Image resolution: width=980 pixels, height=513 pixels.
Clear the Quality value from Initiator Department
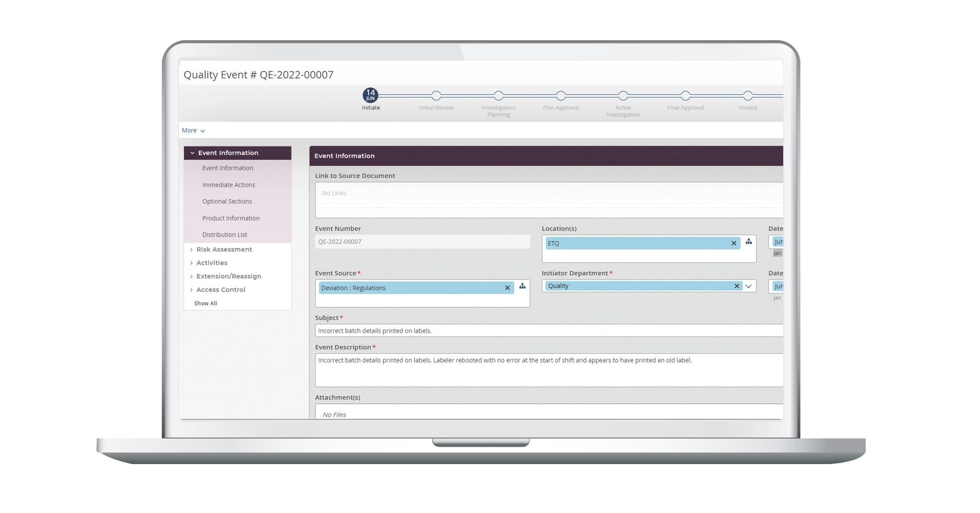(x=736, y=286)
